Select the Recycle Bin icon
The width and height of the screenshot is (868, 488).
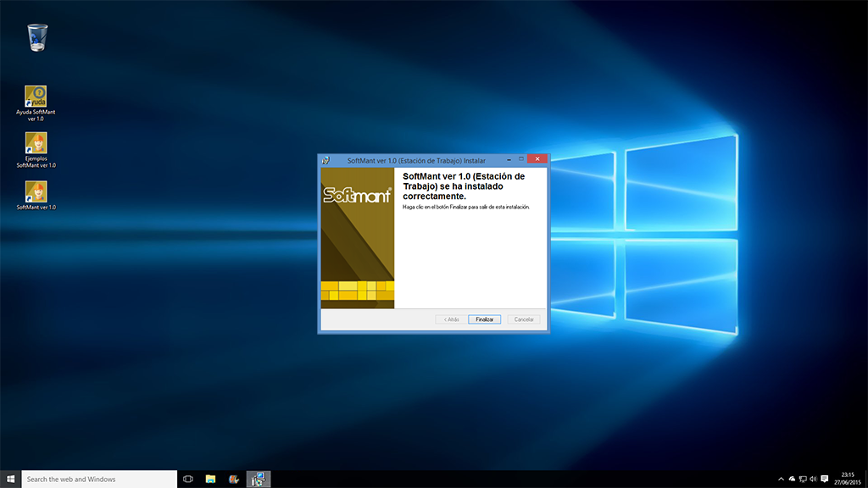coord(37,37)
